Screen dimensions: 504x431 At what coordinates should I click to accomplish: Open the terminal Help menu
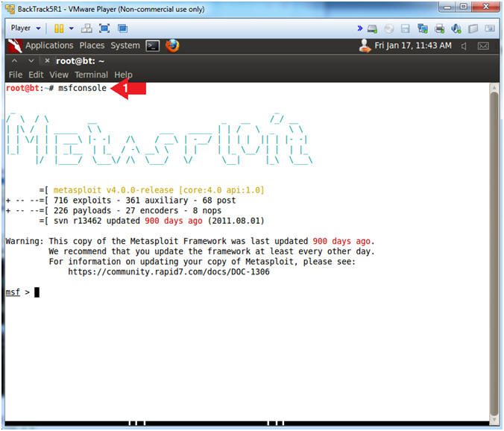point(123,75)
